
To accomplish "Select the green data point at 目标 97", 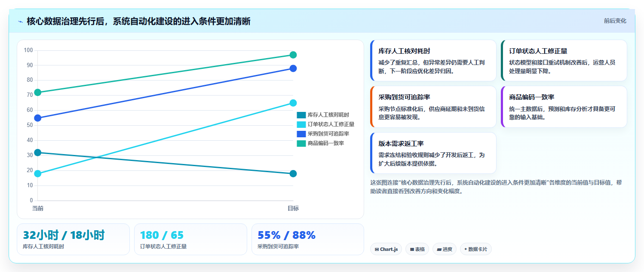I will (x=293, y=55).
